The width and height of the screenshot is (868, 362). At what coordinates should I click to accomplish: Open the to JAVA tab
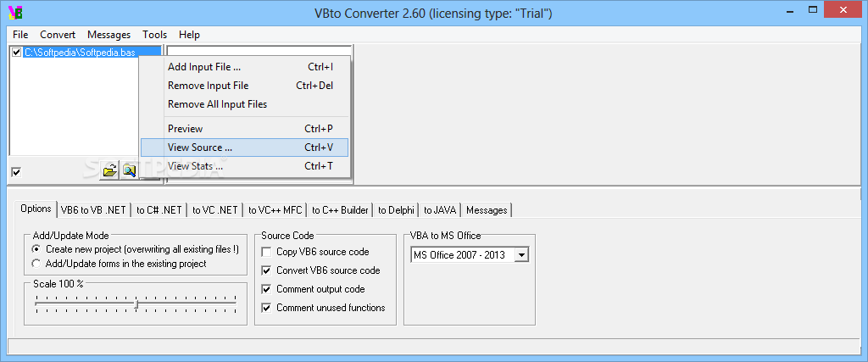tap(440, 210)
